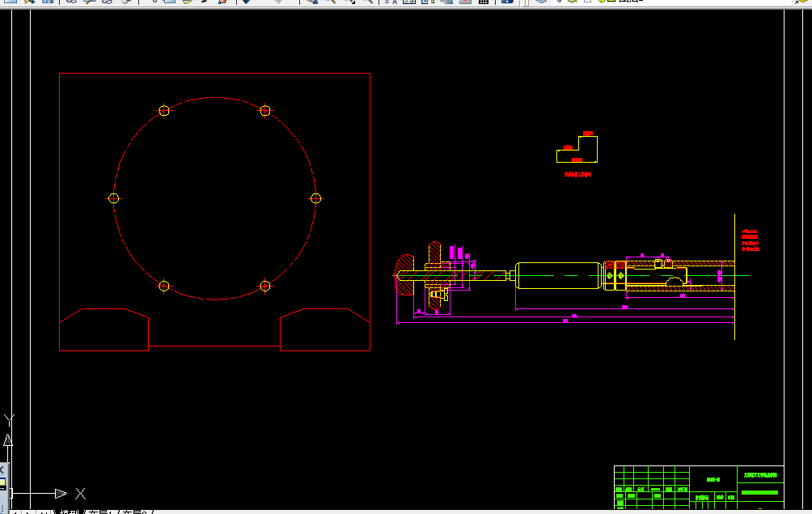Select the green title block table
The image size is (812, 514).
point(699,487)
